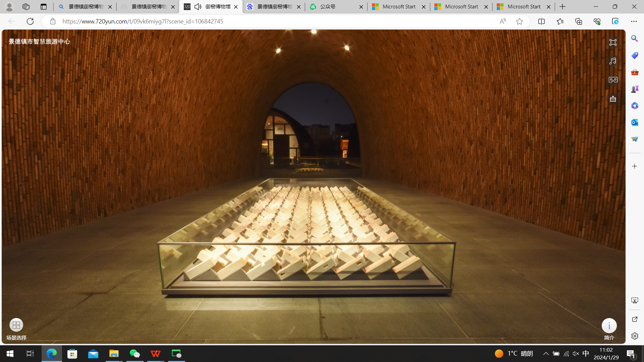Open Settings and more menu

[634, 21]
